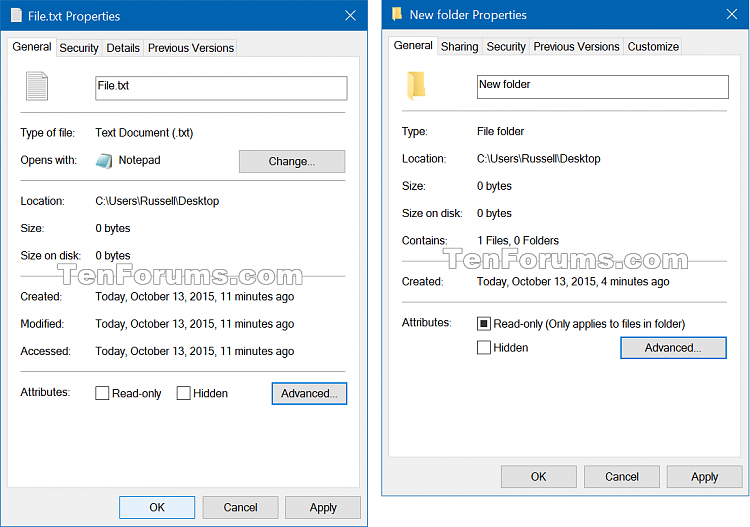The width and height of the screenshot is (750, 527).
Task: Close the File.txt Properties dialog
Action: click(350, 16)
